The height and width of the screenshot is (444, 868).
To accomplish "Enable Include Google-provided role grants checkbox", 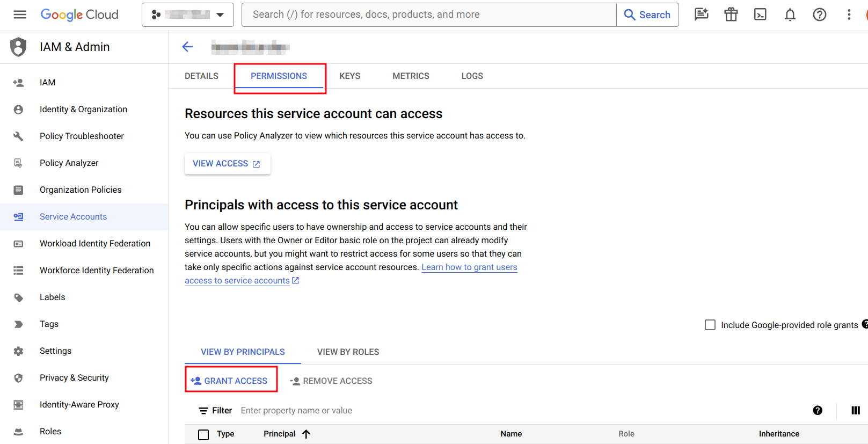I will (x=710, y=325).
